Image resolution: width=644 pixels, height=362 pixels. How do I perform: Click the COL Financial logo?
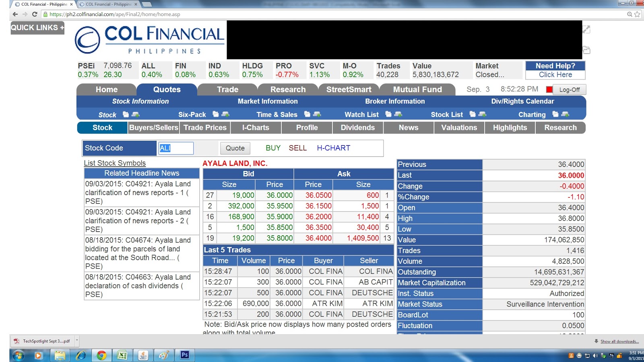click(x=149, y=40)
